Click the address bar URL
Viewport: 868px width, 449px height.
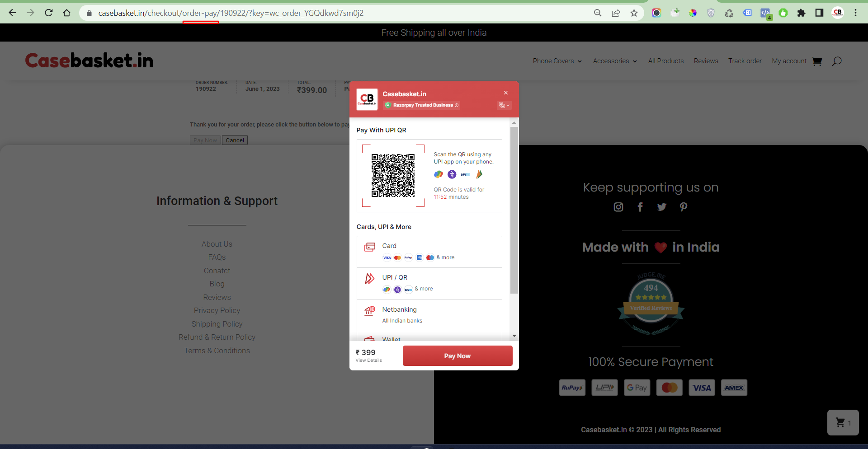point(231,13)
